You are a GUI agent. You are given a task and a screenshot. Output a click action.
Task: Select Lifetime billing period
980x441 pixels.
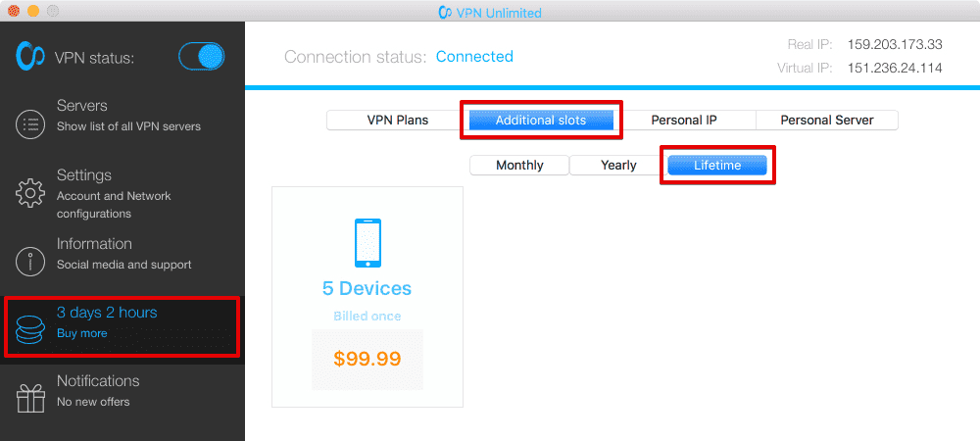[717, 166]
